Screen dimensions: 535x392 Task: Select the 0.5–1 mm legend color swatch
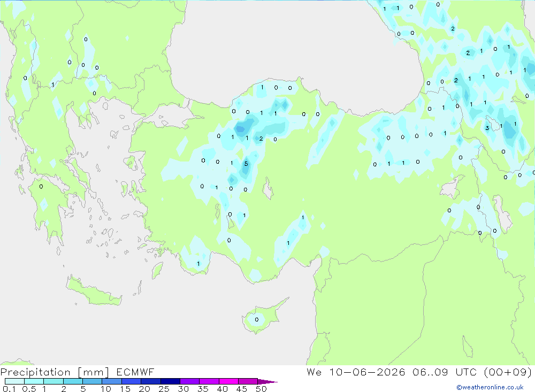pyautogui.click(x=34, y=381)
